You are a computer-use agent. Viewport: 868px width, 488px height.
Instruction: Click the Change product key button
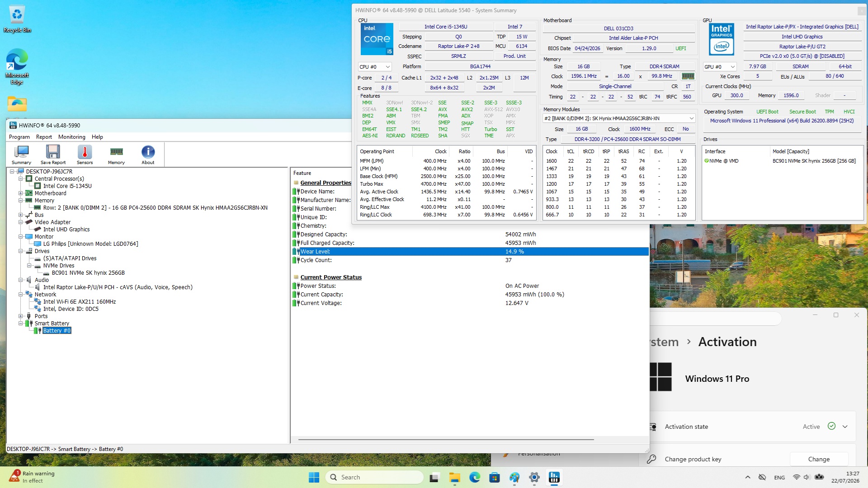coord(819,459)
